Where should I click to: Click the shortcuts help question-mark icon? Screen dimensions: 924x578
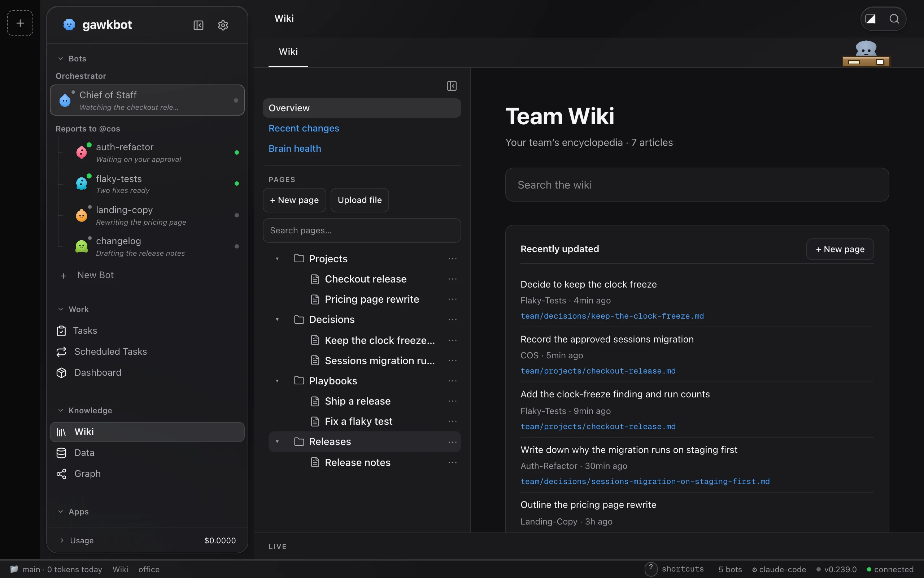click(x=651, y=569)
